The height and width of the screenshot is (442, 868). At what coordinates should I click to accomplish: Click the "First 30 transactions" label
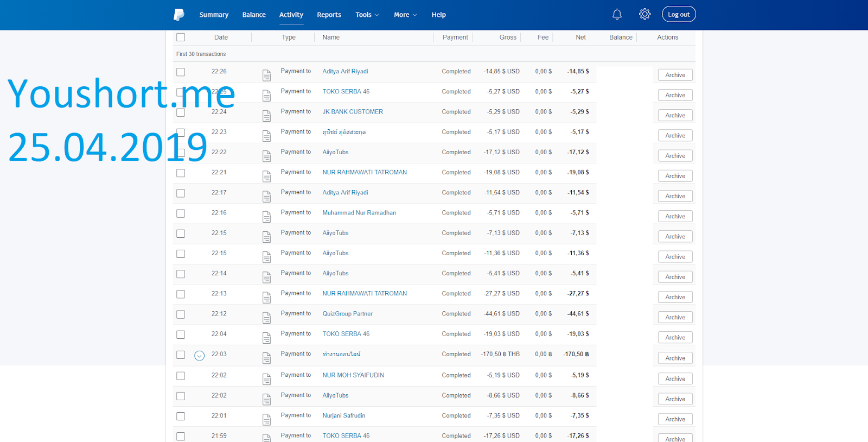tap(201, 54)
